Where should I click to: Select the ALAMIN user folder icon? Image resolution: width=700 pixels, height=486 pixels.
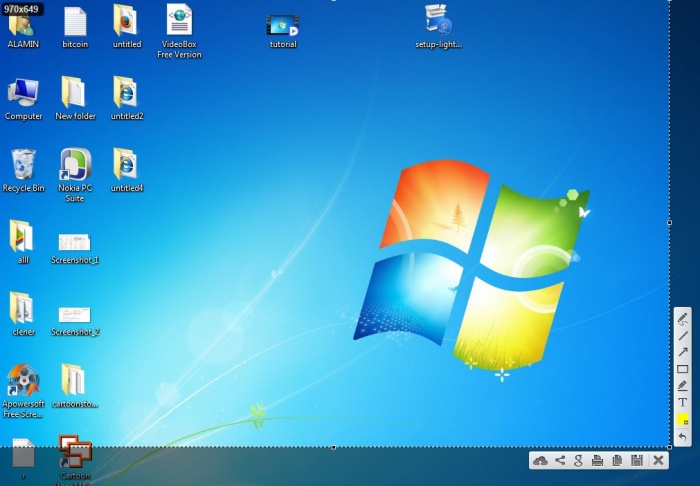22,29
